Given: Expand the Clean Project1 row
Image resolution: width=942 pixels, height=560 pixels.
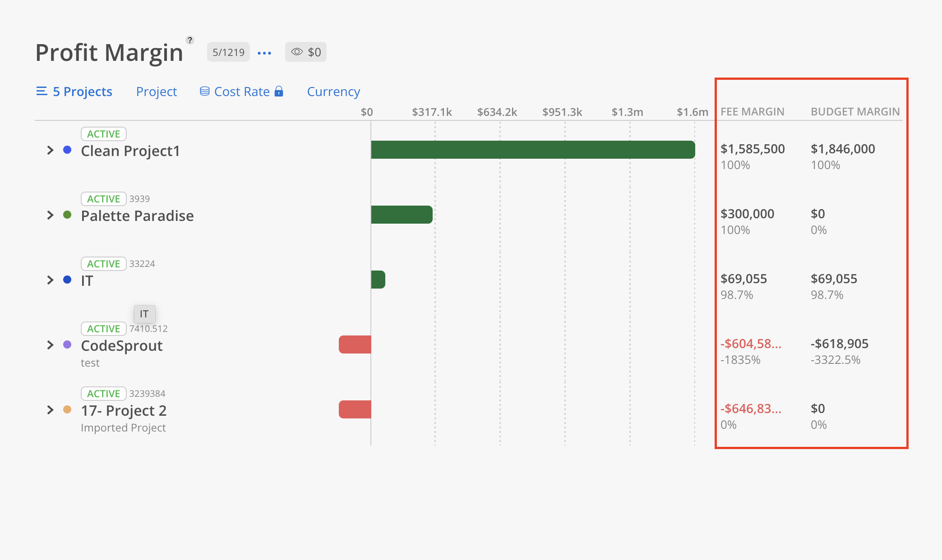Looking at the screenshot, I should (x=50, y=150).
